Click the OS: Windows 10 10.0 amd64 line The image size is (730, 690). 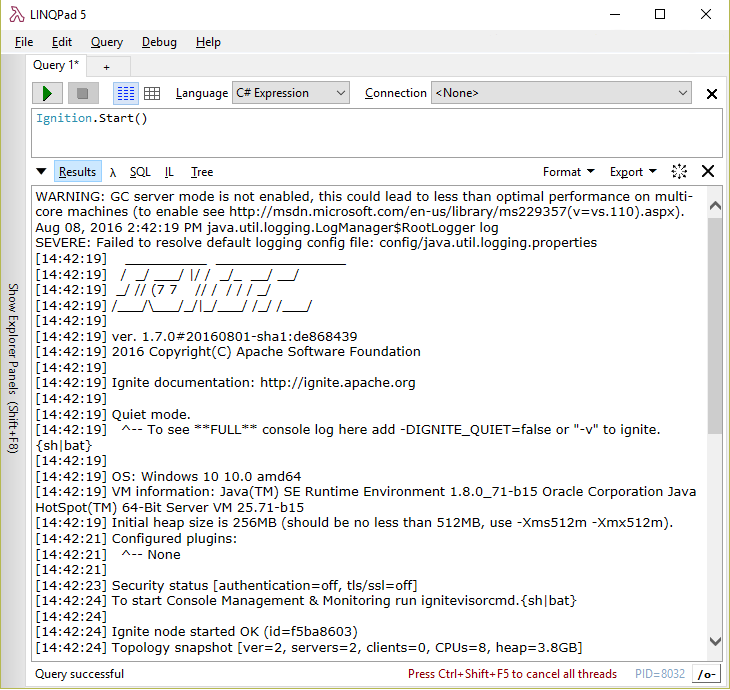169,476
